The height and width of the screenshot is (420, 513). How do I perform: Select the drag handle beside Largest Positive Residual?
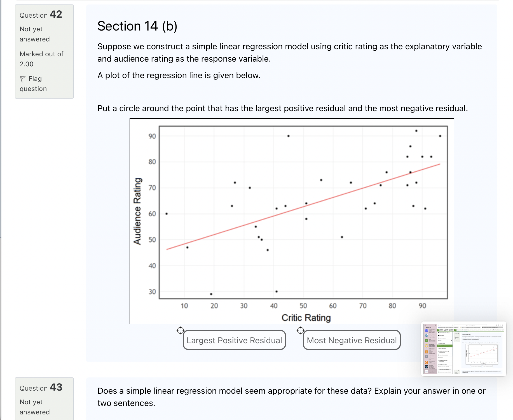181,331
